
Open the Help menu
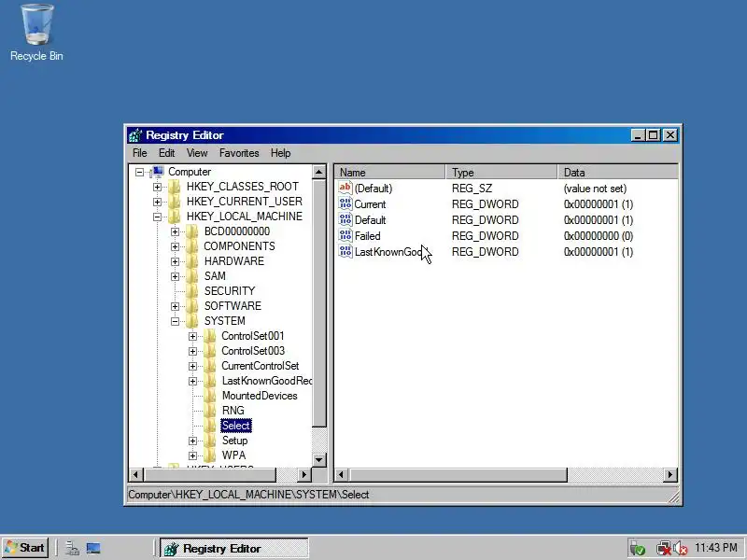pyautogui.click(x=281, y=153)
